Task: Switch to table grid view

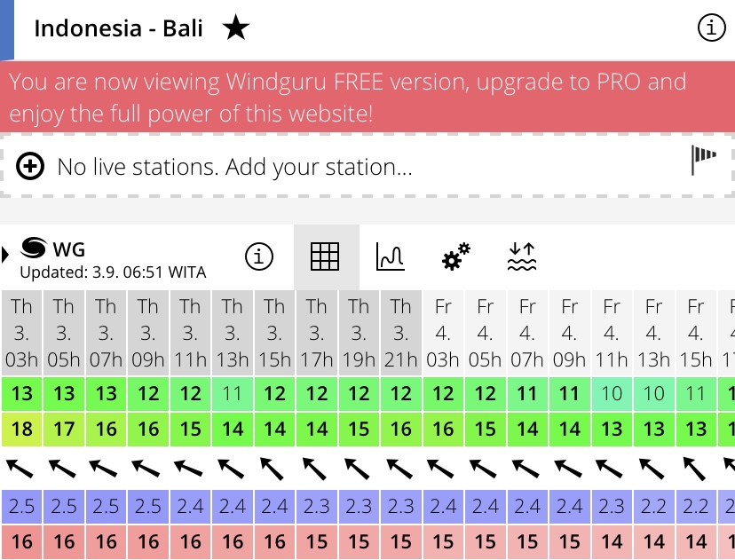Action: pyautogui.click(x=325, y=256)
